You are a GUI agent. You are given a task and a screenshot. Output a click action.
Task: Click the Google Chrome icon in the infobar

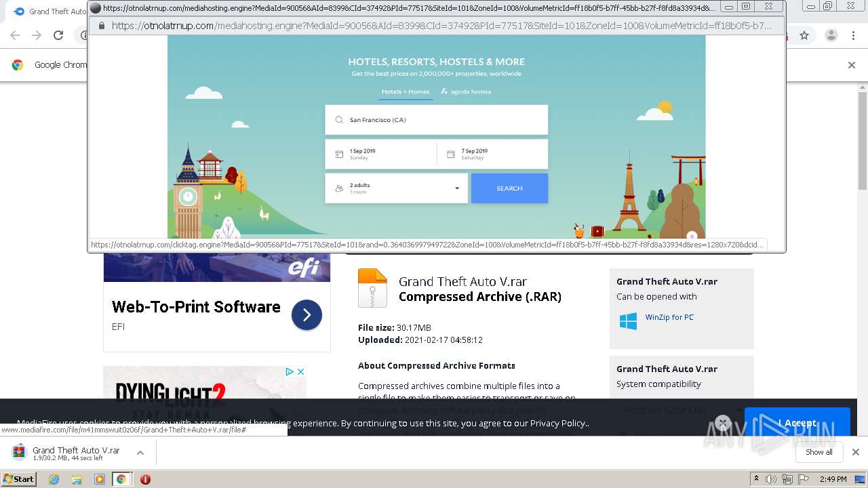(x=18, y=65)
